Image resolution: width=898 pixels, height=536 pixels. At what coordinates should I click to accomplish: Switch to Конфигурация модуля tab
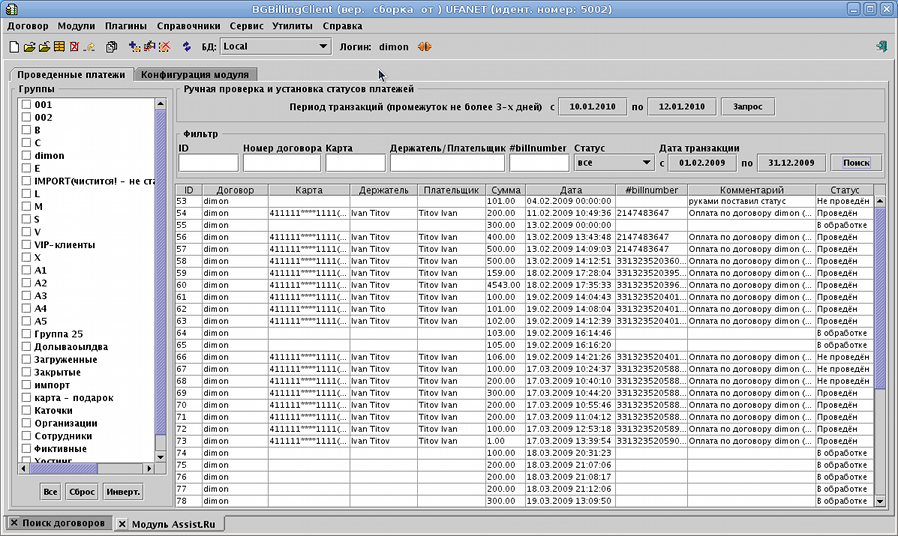point(197,74)
